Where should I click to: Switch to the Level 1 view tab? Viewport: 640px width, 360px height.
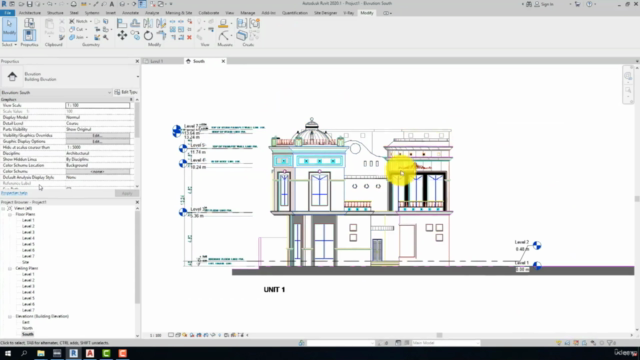(157, 61)
